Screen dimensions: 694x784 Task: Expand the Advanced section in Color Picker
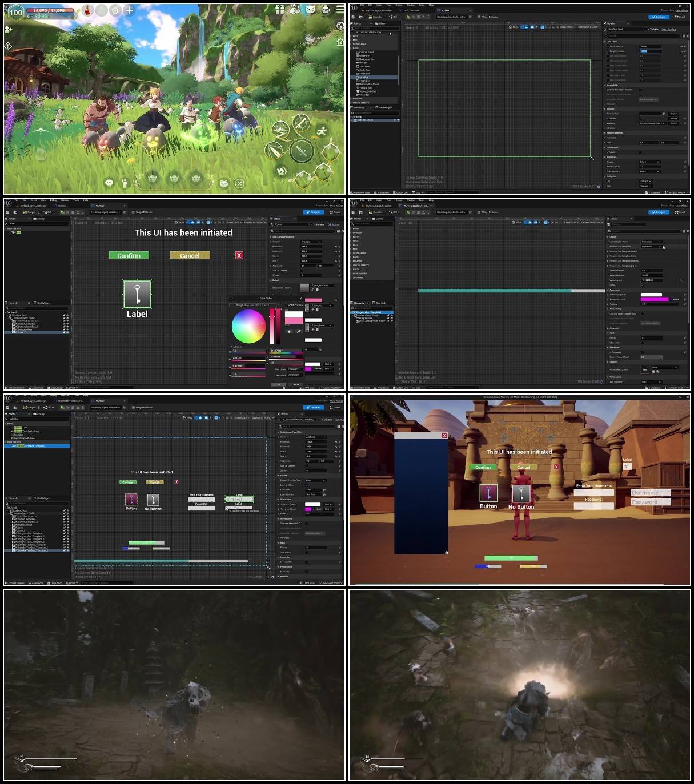tap(231, 347)
